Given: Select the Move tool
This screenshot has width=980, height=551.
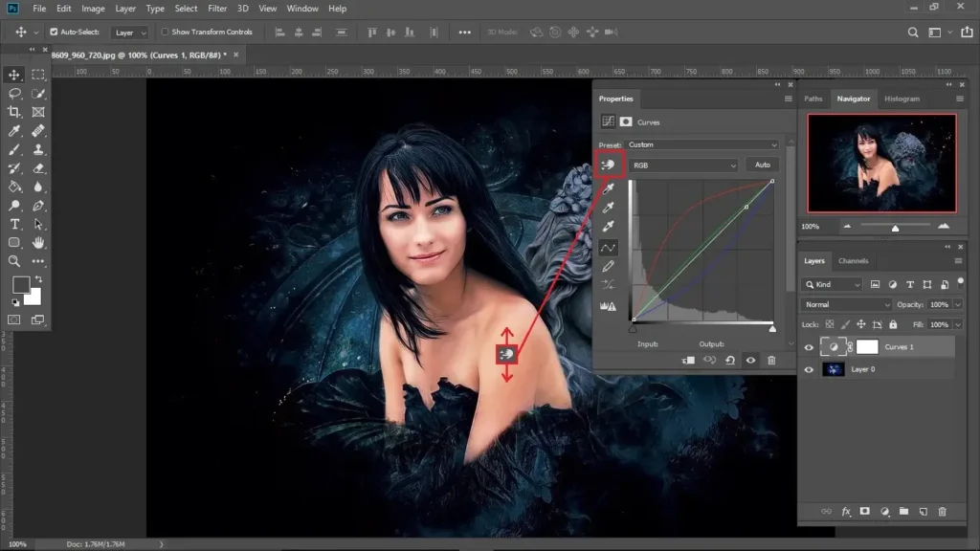Looking at the screenshot, I should click(x=13, y=75).
